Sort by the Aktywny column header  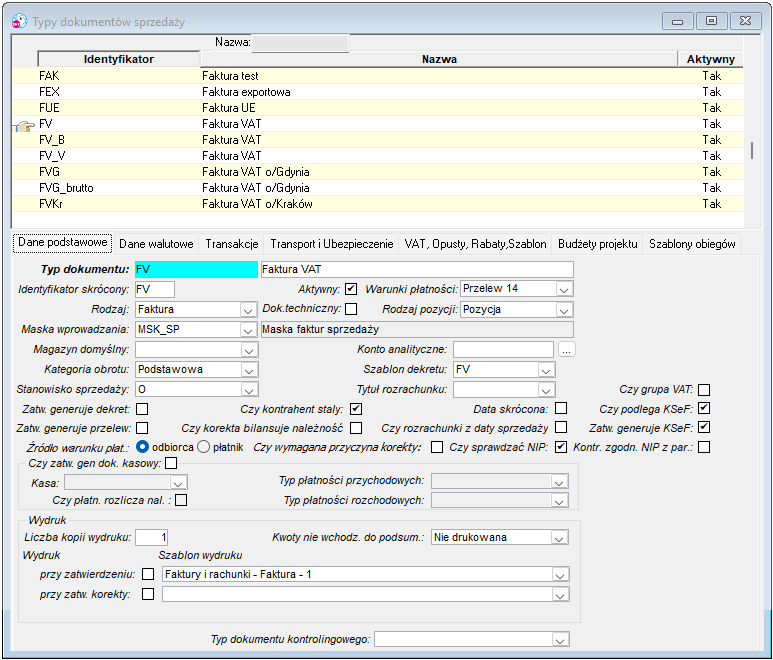click(710, 59)
